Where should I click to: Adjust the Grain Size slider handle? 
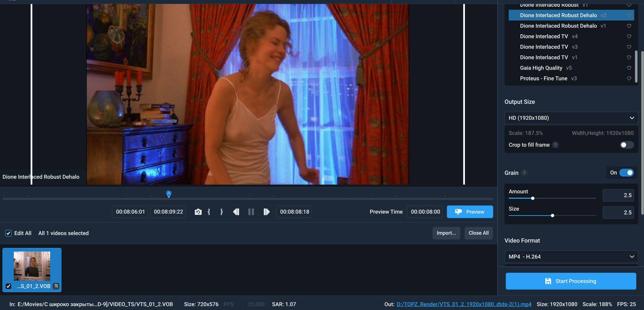click(x=552, y=216)
